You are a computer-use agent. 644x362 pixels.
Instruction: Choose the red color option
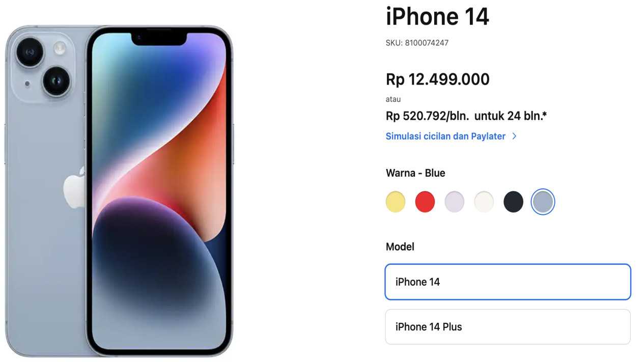click(x=425, y=202)
